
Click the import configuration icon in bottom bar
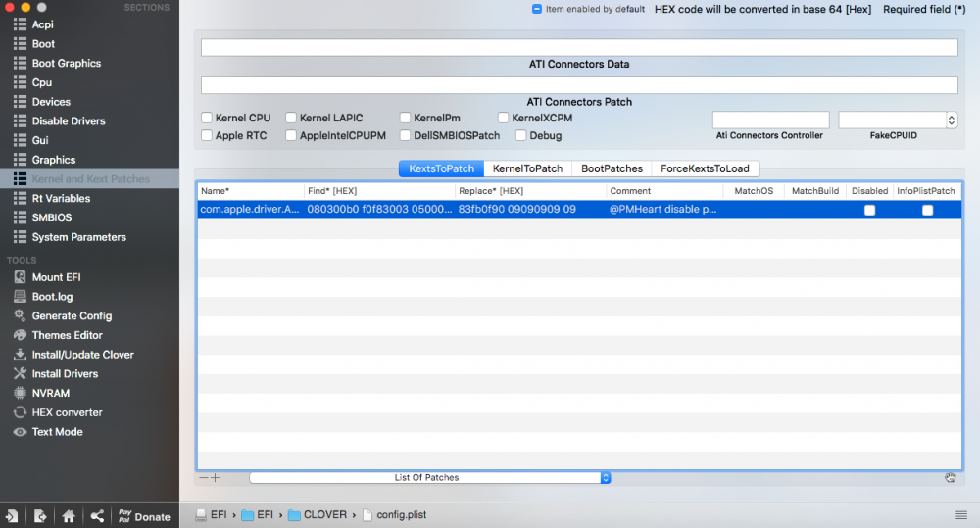point(12,516)
